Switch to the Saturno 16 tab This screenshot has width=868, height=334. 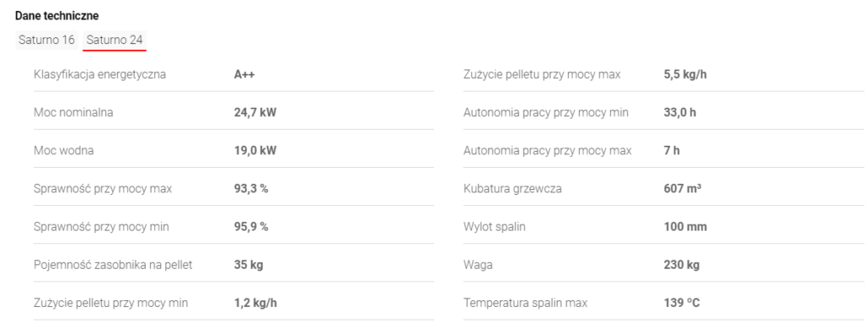[x=47, y=40]
